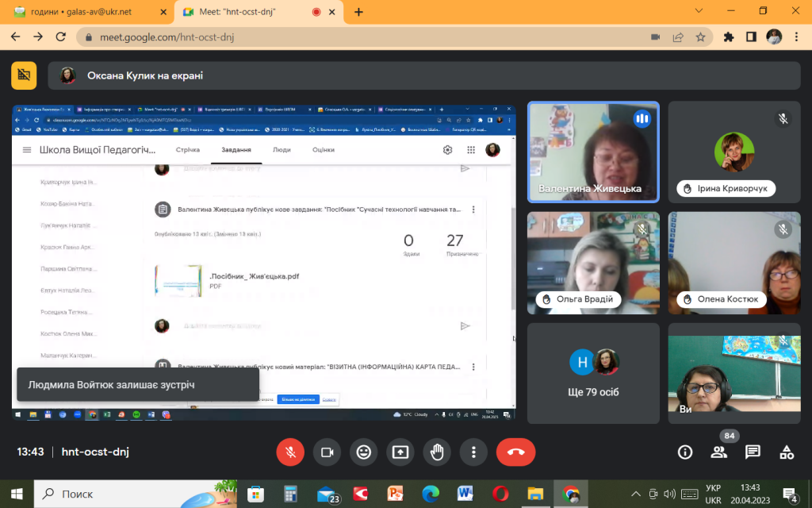Open meeting details info icon
The width and height of the screenshot is (812, 508).
685,452
